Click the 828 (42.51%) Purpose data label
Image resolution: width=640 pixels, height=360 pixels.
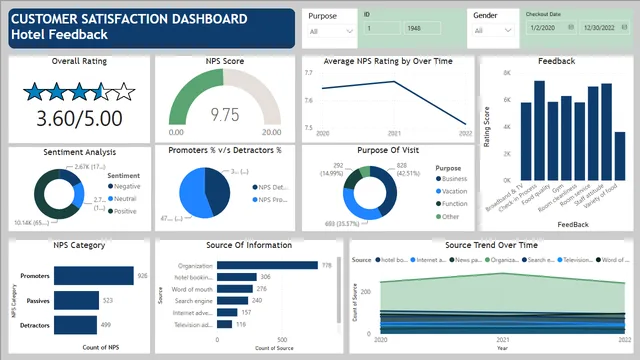coord(408,169)
